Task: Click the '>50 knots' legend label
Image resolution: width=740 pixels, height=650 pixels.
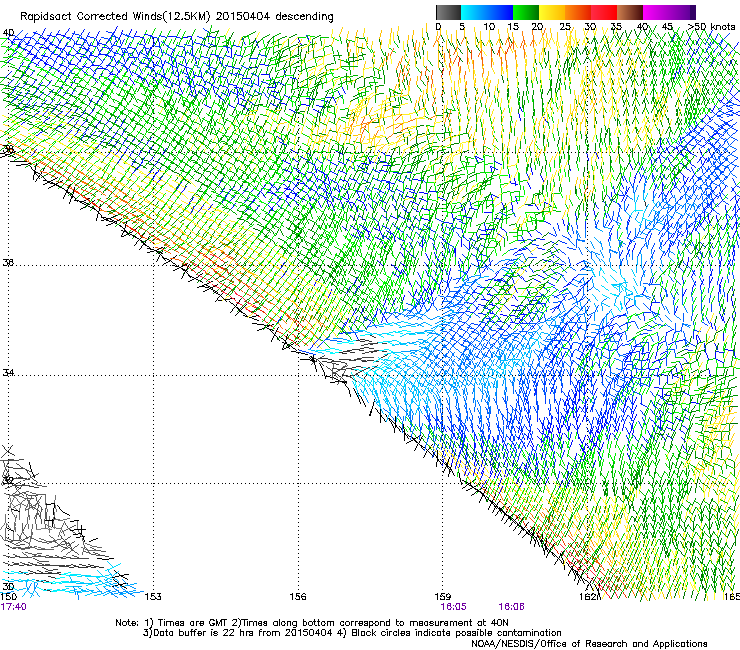Action: (x=711, y=27)
